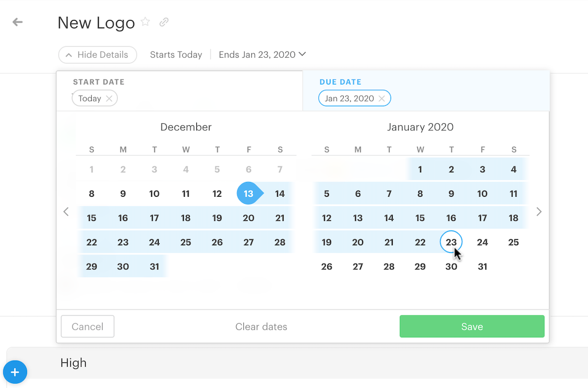Pick January 31 as the date
Viewport: 588px width, 388px height.
tap(482, 266)
